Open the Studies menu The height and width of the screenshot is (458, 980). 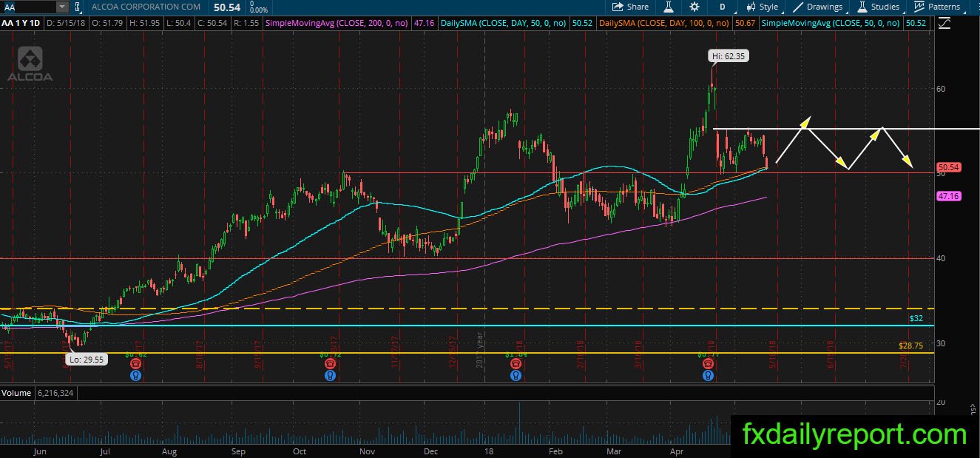point(880,7)
